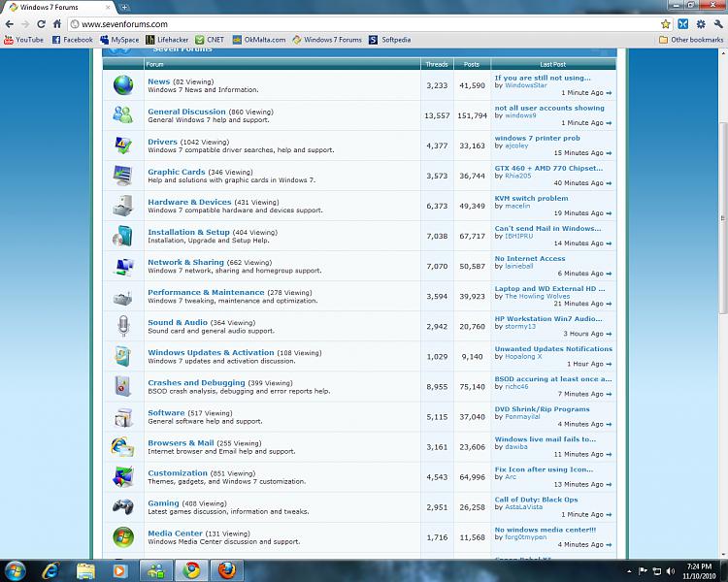Open the Facebook bookmark
Viewport: 728px width, 582px height.
tap(73, 40)
